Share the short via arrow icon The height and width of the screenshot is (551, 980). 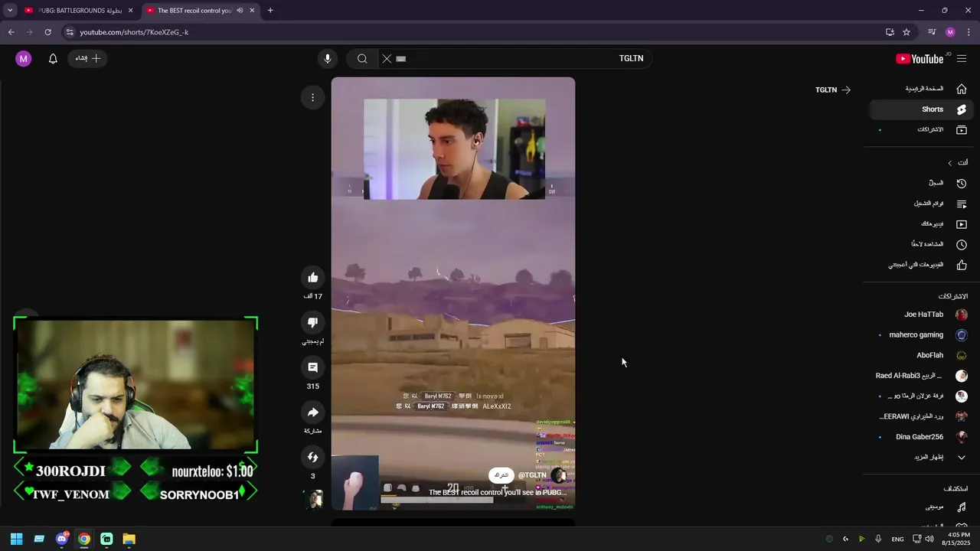[312, 412]
